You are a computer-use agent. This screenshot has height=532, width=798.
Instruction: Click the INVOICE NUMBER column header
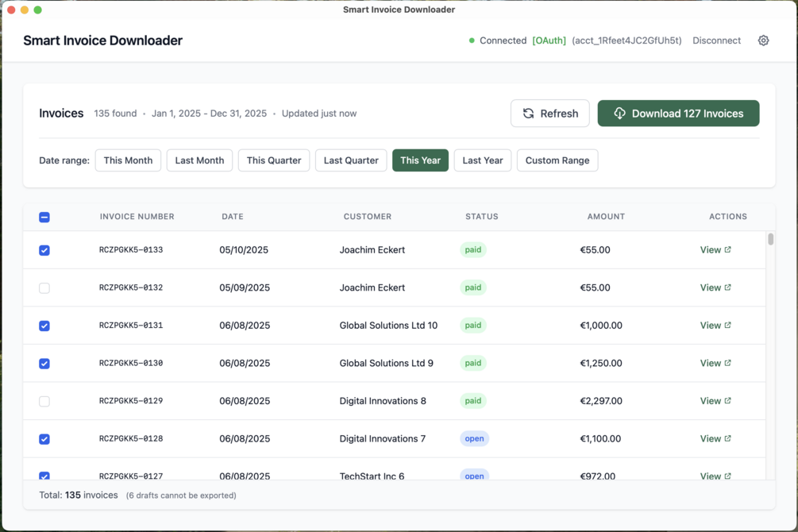tap(137, 216)
